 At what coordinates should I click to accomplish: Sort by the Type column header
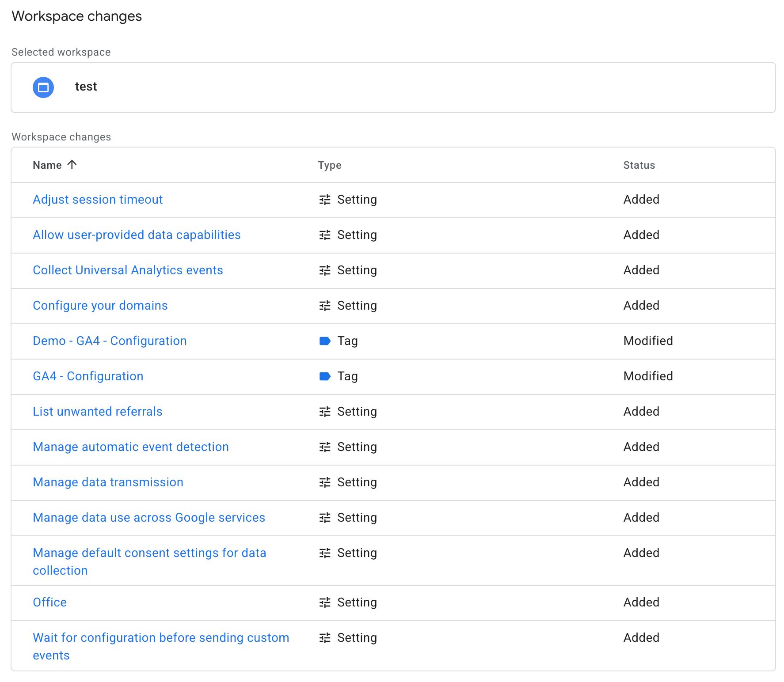click(330, 165)
